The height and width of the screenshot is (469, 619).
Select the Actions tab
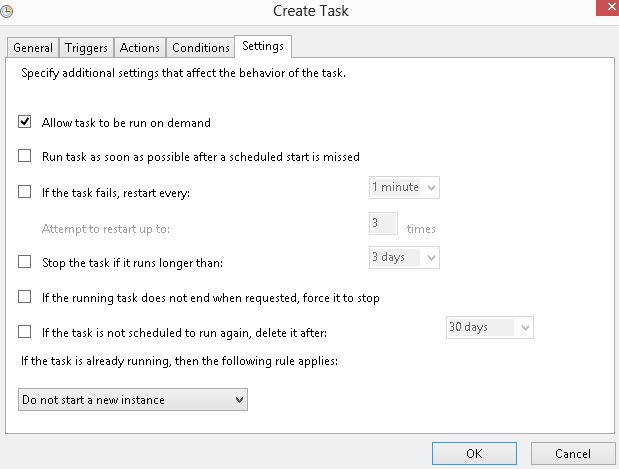click(140, 48)
